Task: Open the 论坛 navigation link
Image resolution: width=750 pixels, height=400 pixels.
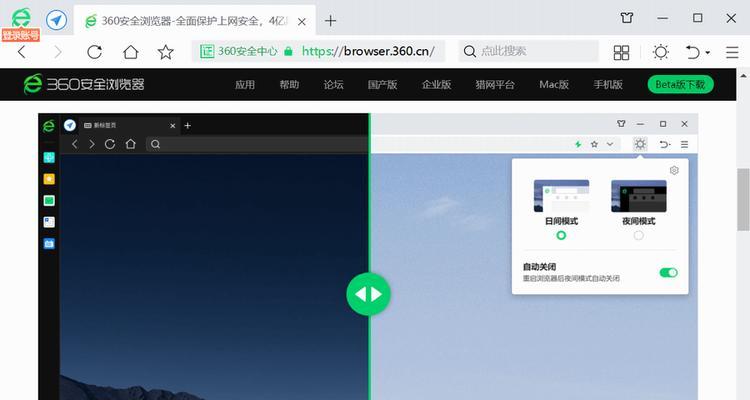Action: (x=333, y=85)
